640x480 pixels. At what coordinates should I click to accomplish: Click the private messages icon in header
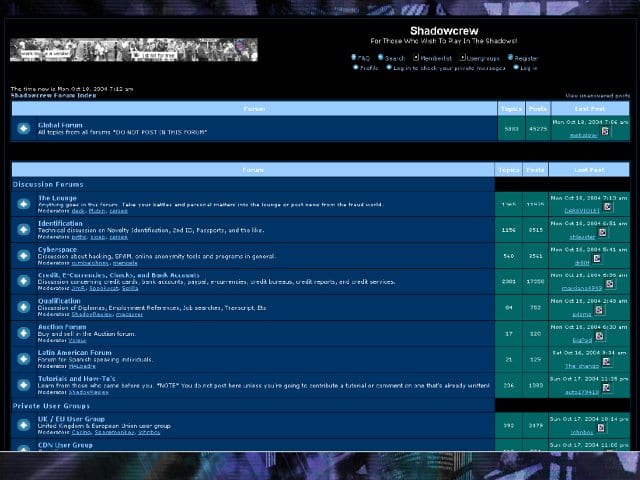(x=389, y=67)
